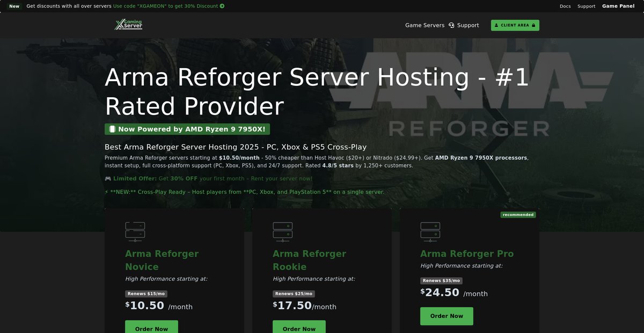644x333 pixels.
Task: Click the Renews $15/mo label
Action: [146, 294]
